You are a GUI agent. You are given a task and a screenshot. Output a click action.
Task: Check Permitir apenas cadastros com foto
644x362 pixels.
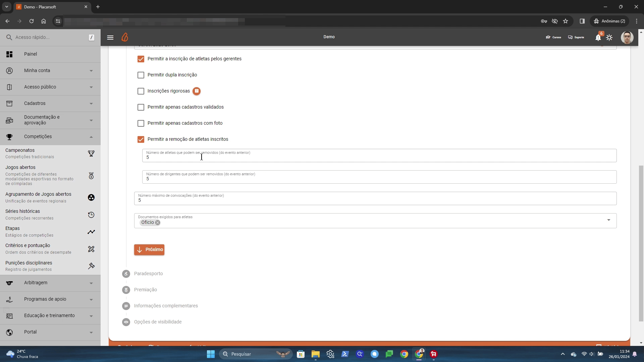tap(141, 123)
